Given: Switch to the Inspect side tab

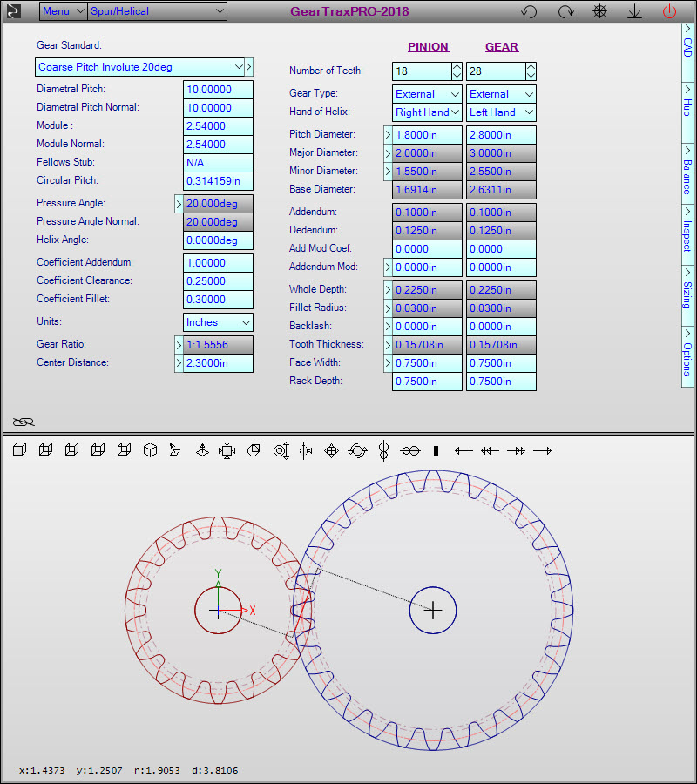Looking at the screenshot, I should click(x=687, y=231).
